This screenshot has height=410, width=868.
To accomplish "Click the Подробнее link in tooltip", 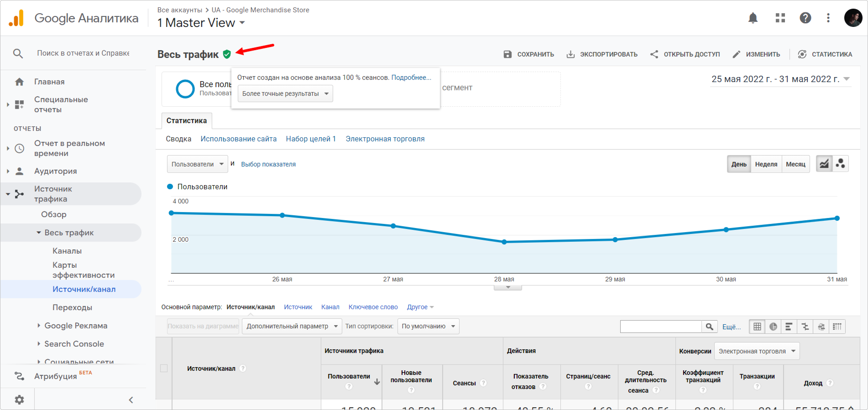I will [x=411, y=78].
